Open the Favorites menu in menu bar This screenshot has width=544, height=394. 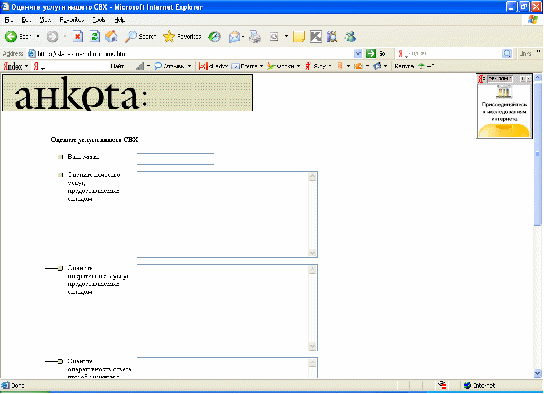tap(71, 20)
